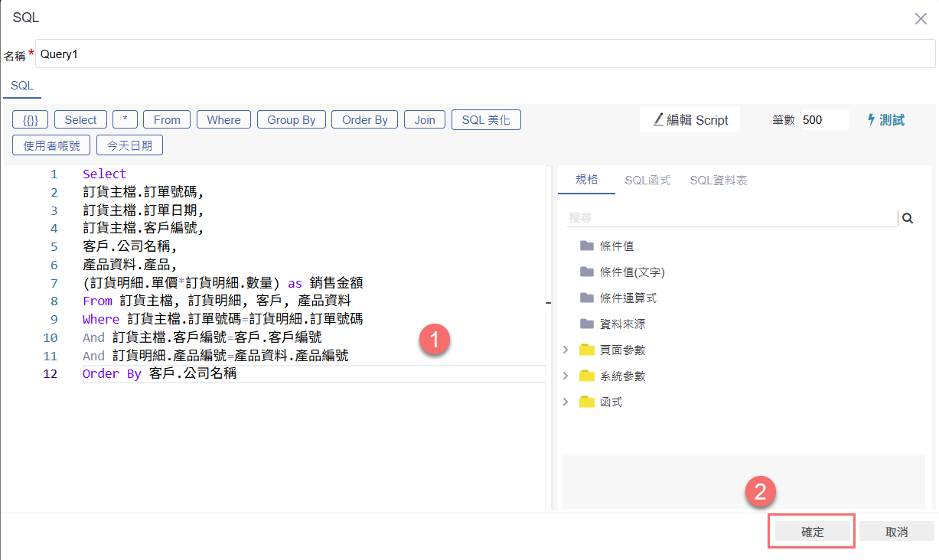The image size is (939, 560).
Task: Switch to the SQL函式 tab
Action: (x=647, y=180)
